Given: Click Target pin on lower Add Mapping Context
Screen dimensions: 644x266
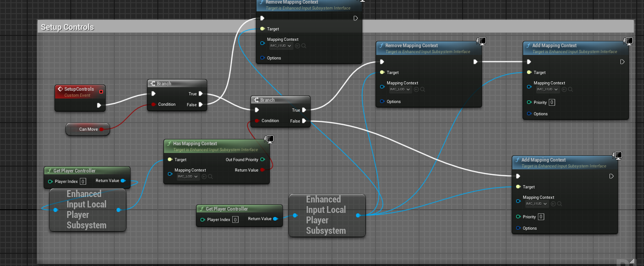Looking at the screenshot, I should point(518,187).
